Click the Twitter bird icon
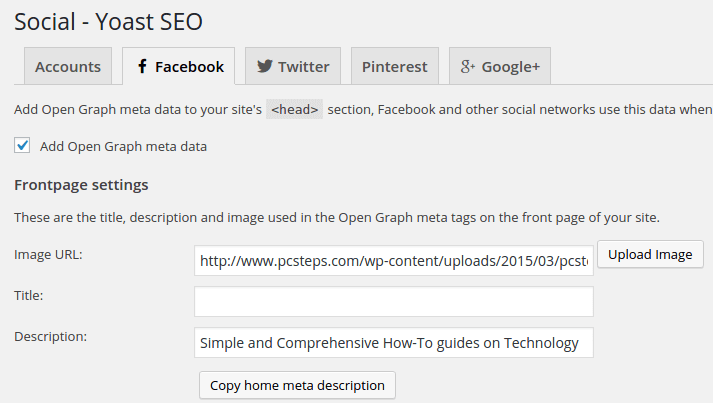 click(265, 66)
